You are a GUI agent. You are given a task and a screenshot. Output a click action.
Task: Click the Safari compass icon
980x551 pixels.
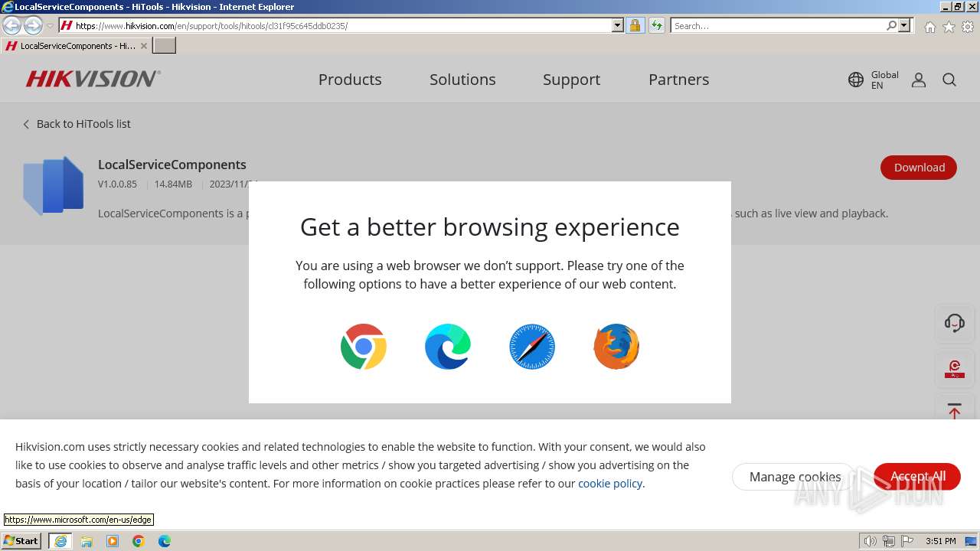click(532, 347)
